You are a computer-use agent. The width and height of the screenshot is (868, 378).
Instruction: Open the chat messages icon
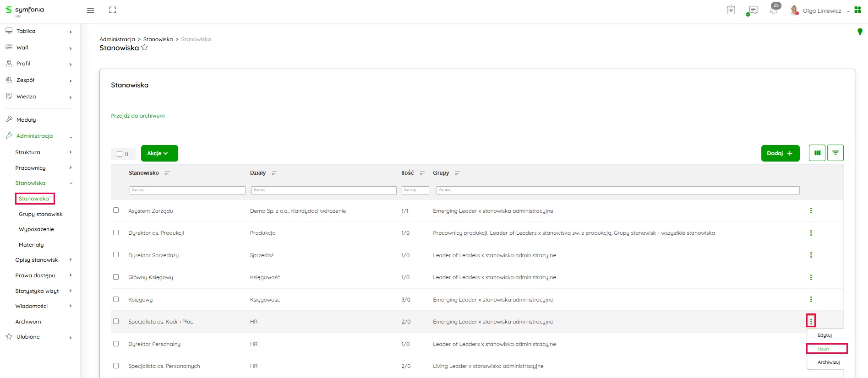(753, 11)
